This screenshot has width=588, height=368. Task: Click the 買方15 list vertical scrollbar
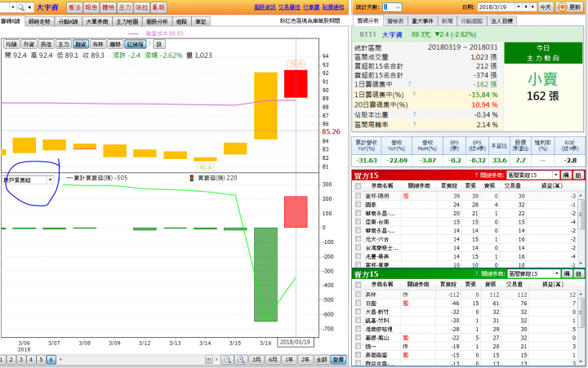click(581, 229)
